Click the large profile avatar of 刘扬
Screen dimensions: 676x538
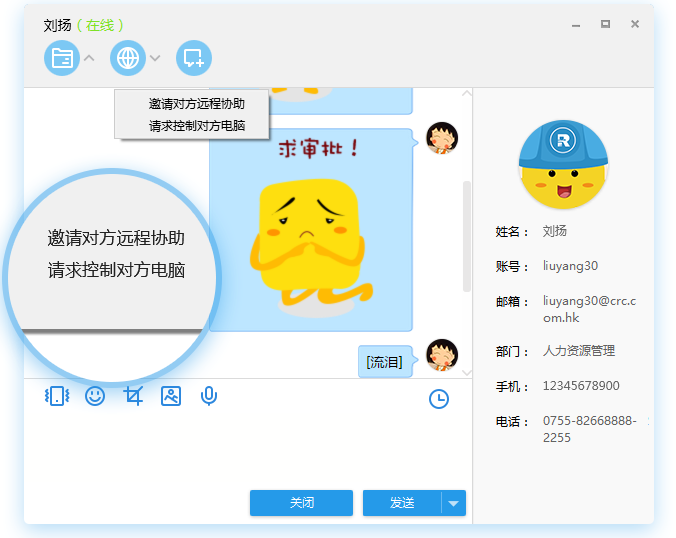[564, 161]
